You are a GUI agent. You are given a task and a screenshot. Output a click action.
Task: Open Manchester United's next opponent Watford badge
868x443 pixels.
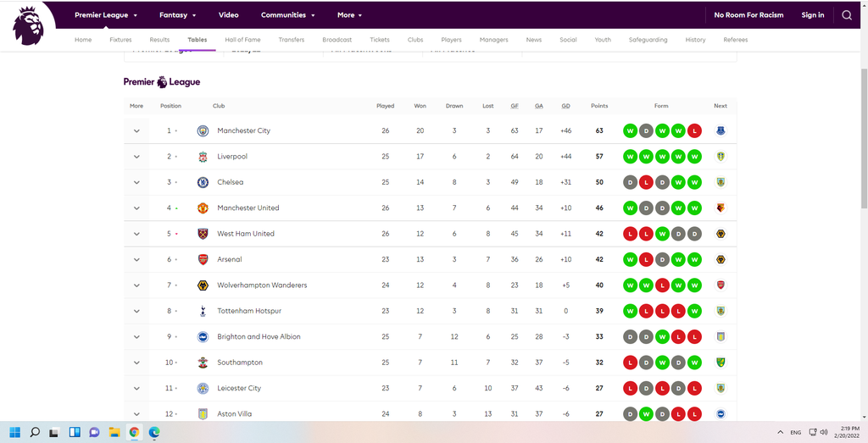[721, 208]
